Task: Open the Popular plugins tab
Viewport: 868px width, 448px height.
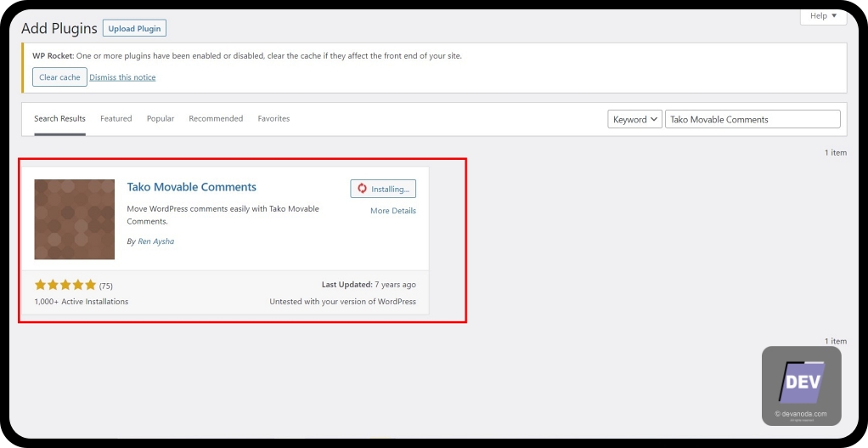Action: click(x=161, y=118)
